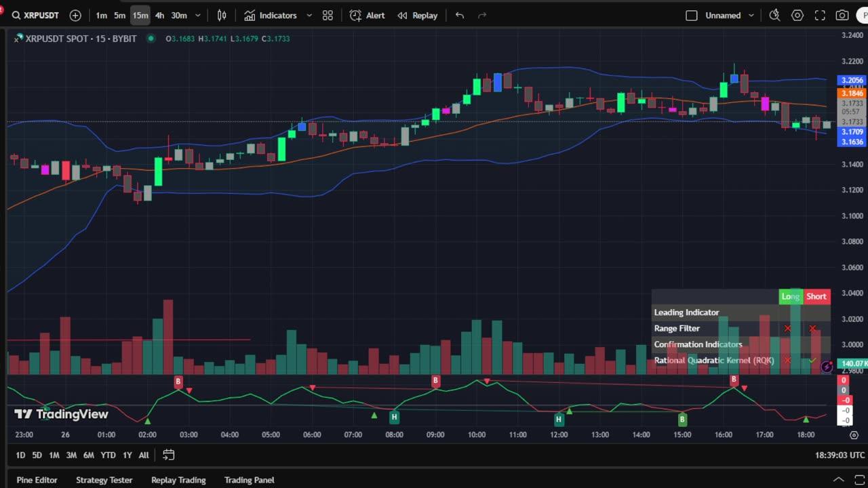
Task: Select the 1M date range
Action: tap(54, 455)
